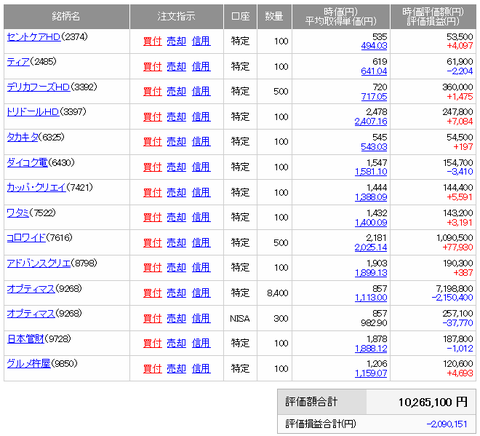Open average cost 641.04 link
The width and height of the screenshot is (480, 436).
pyautogui.click(x=374, y=71)
